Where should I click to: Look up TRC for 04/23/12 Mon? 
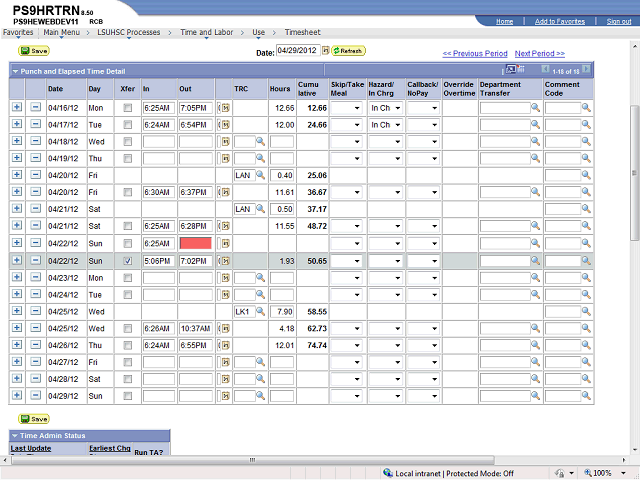(x=260, y=278)
